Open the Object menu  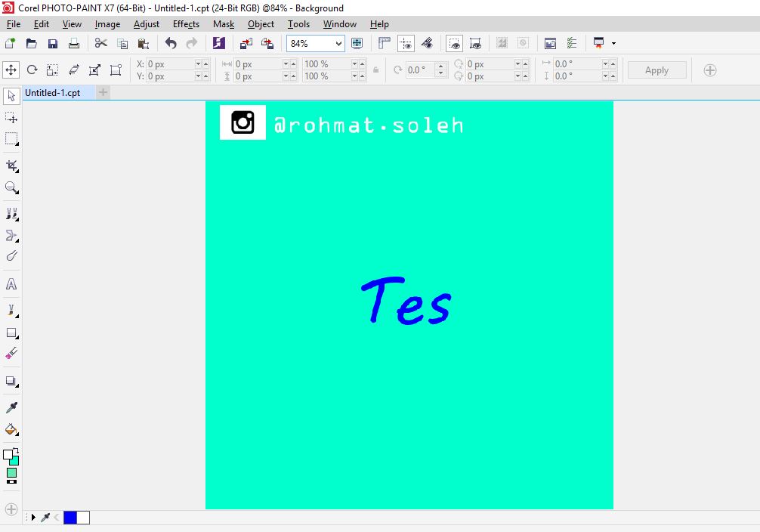261,24
